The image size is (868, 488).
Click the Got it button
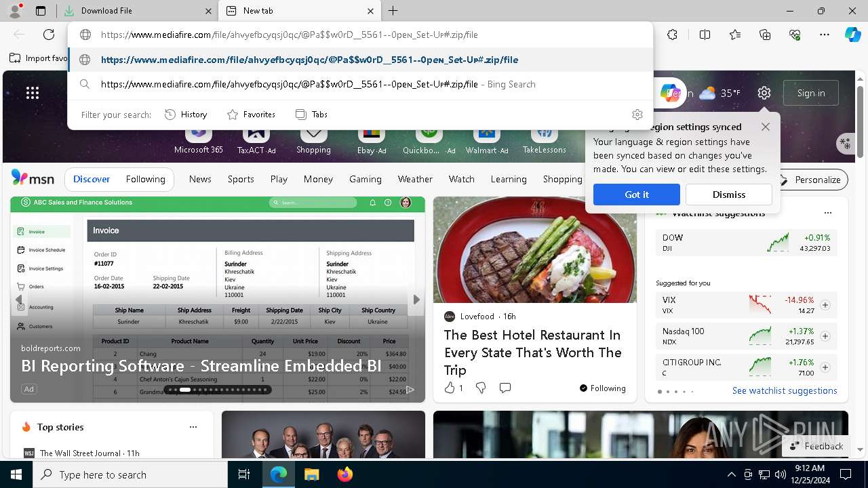[637, 195]
